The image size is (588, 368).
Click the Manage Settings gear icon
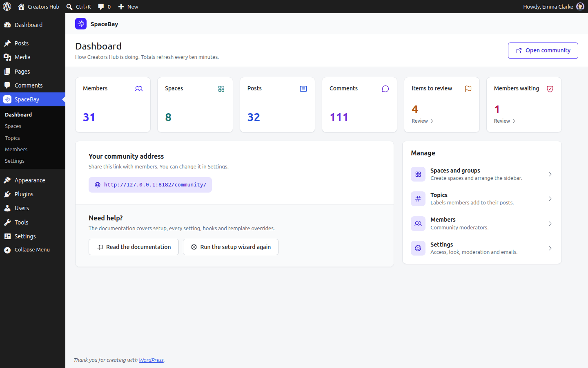click(418, 248)
